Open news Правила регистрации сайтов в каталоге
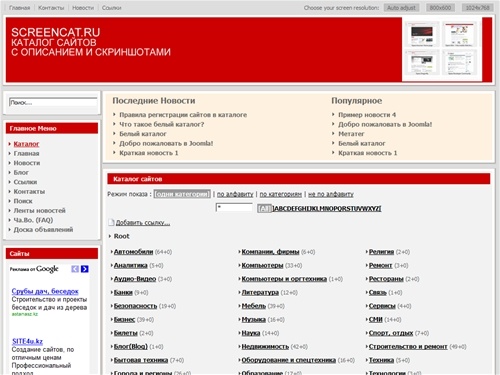 click(183, 115)
